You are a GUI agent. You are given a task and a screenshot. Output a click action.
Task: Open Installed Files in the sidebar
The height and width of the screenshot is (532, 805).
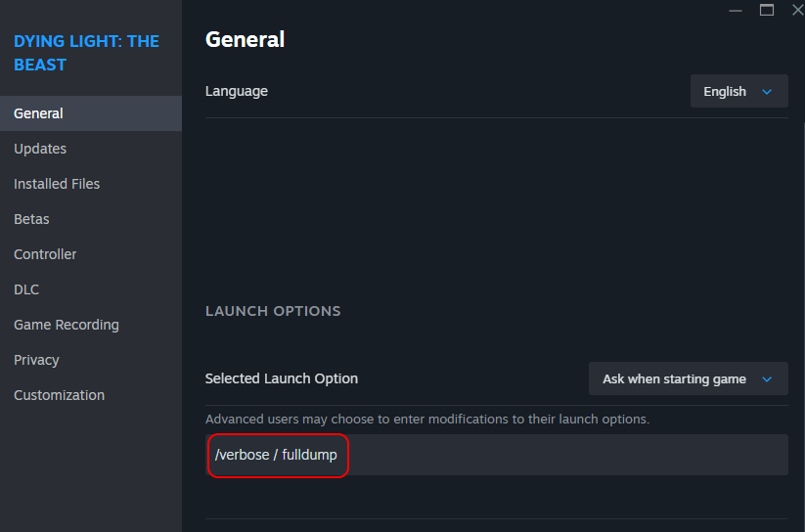(x=57, y=184)
